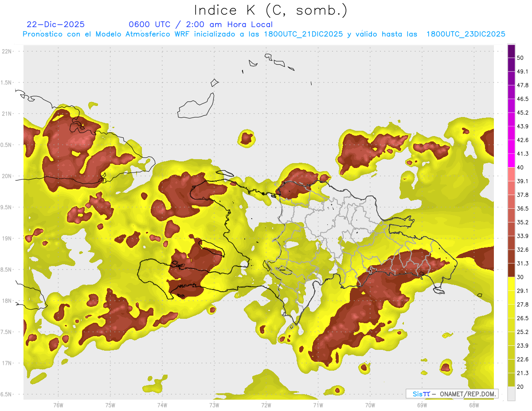532x411 pixels.
Task: Click the longitude label '71W'
Action: pyautogui.click(x=318, y=405)
